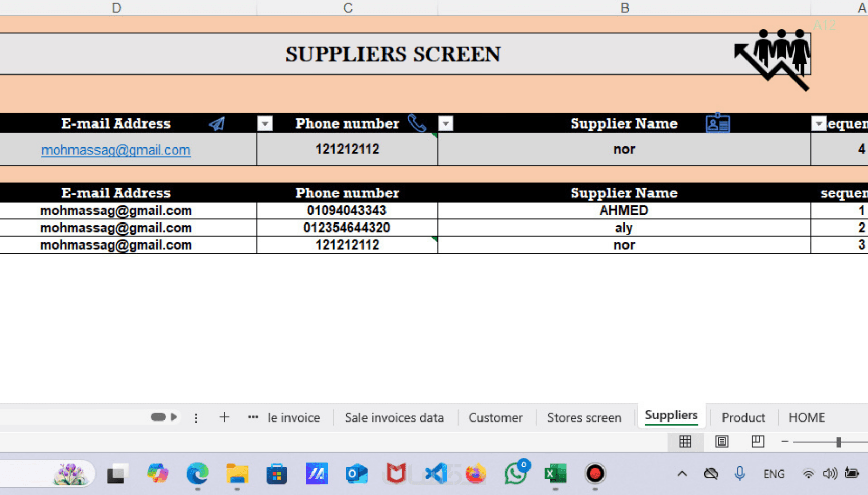Click the telephone icon beside Phone number
868x495 pixels.
click(x=417, y=123)
